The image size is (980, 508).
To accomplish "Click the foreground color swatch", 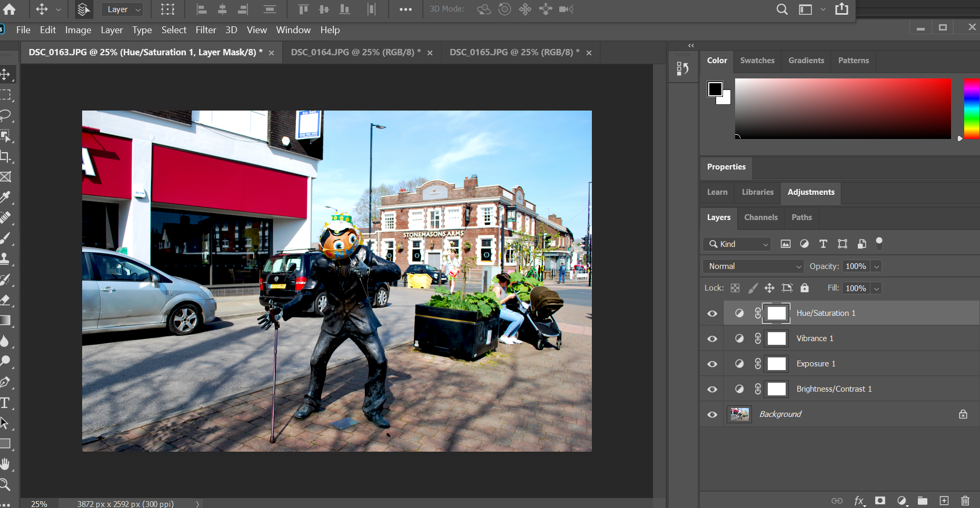I will click(715, 89).
